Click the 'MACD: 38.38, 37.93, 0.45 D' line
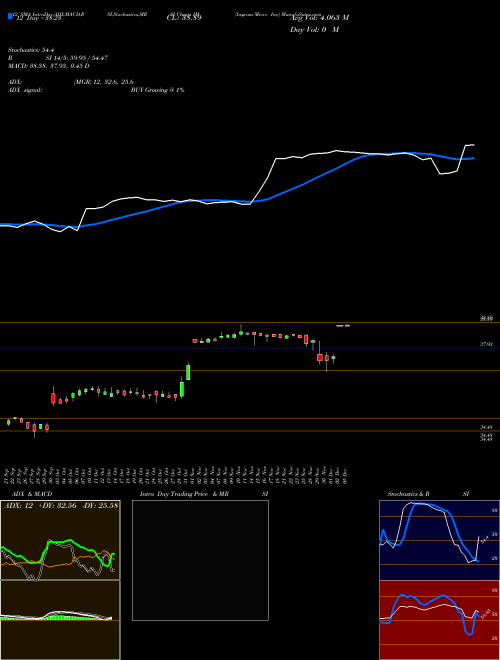This screenshot has height=660, width=500. [x=49, y=66]
